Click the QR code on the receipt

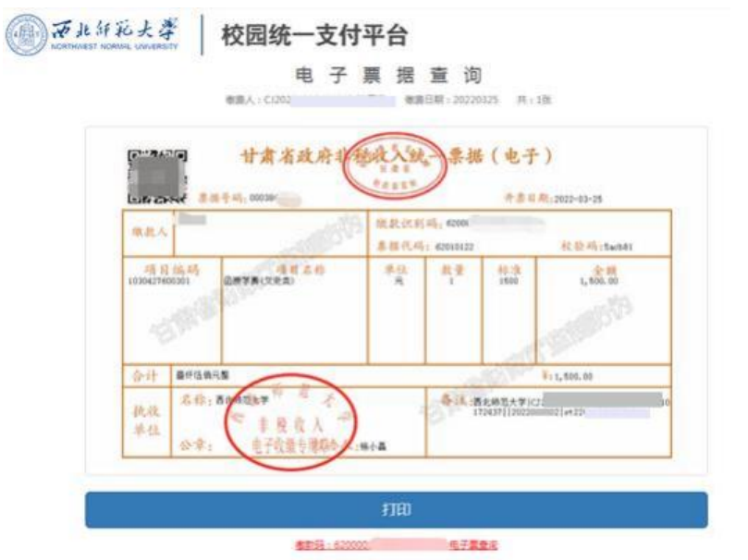click(157, 177)
